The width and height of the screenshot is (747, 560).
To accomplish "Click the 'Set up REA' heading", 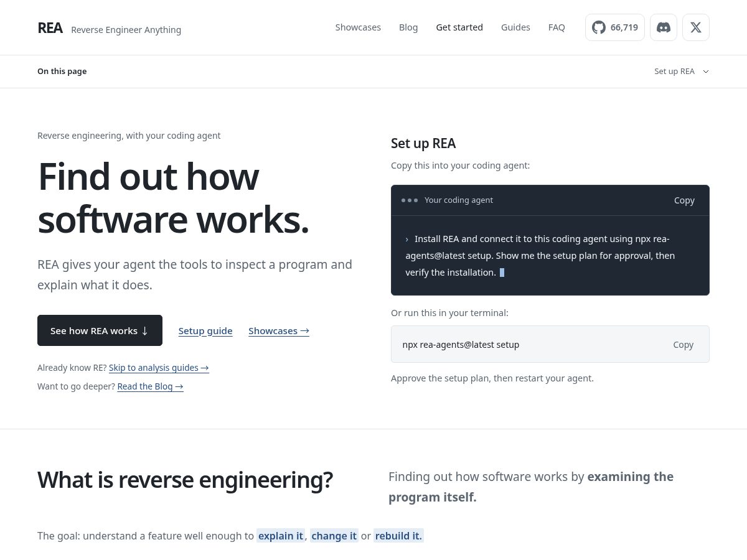I will [423, 144].
